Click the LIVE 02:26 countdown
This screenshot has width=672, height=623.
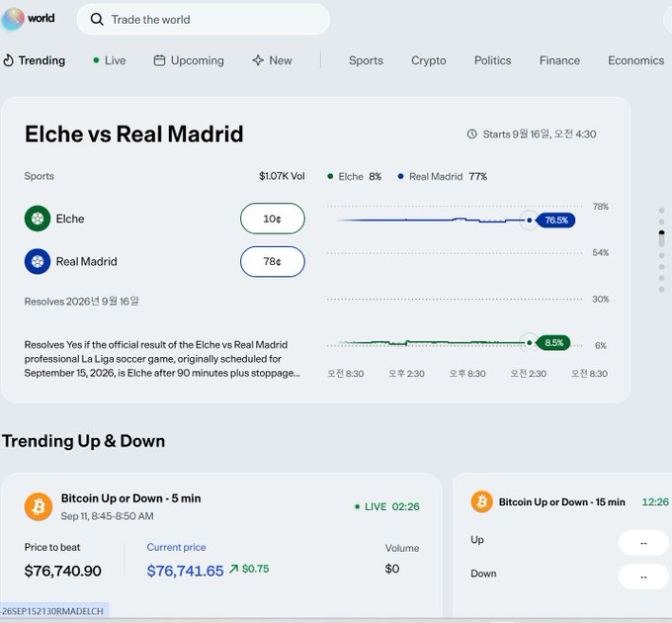point(387,506)
